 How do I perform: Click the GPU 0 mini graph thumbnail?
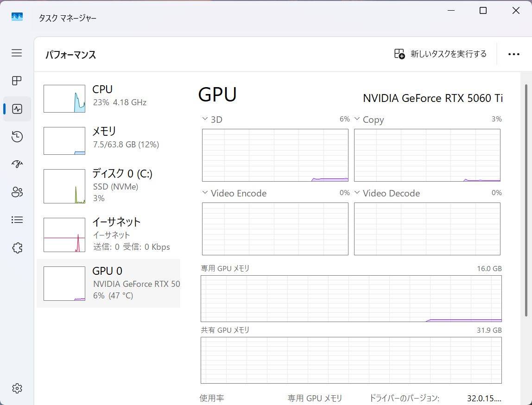(x=64, y=284)
